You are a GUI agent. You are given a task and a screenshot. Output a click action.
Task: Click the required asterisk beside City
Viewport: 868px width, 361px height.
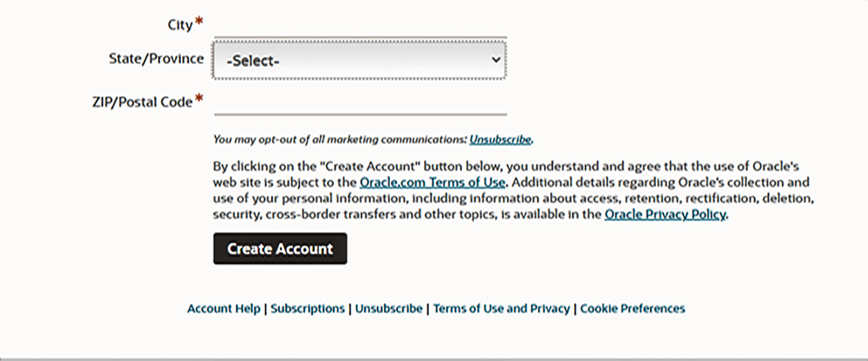[x=199, y=22]
